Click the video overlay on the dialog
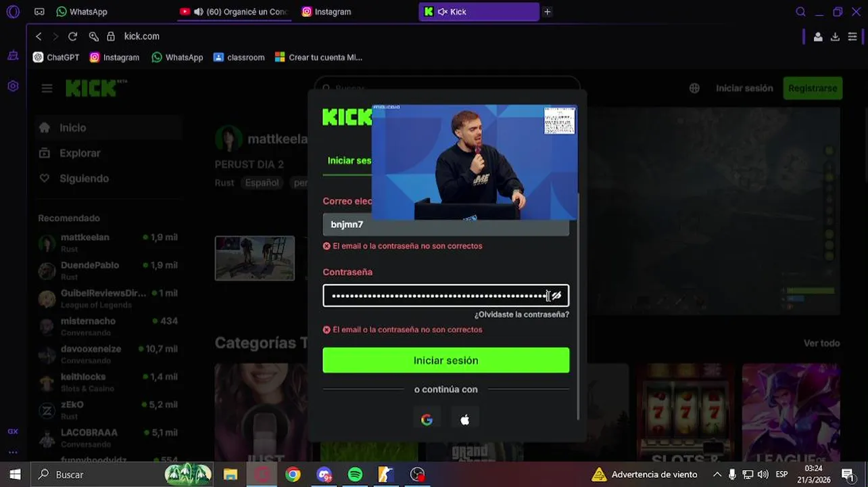Viewport: 868px width, 487px height. [x=475, y=162]
